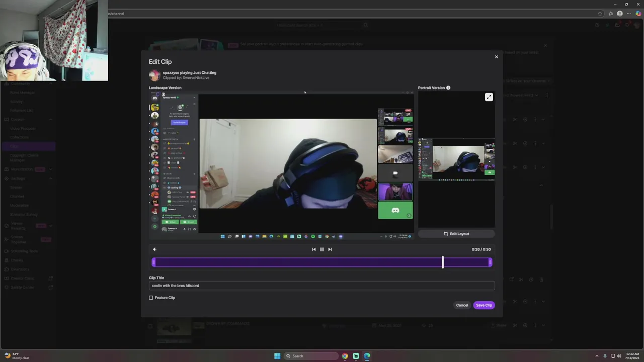Open browser Favorites list icon

click(610, 14)
